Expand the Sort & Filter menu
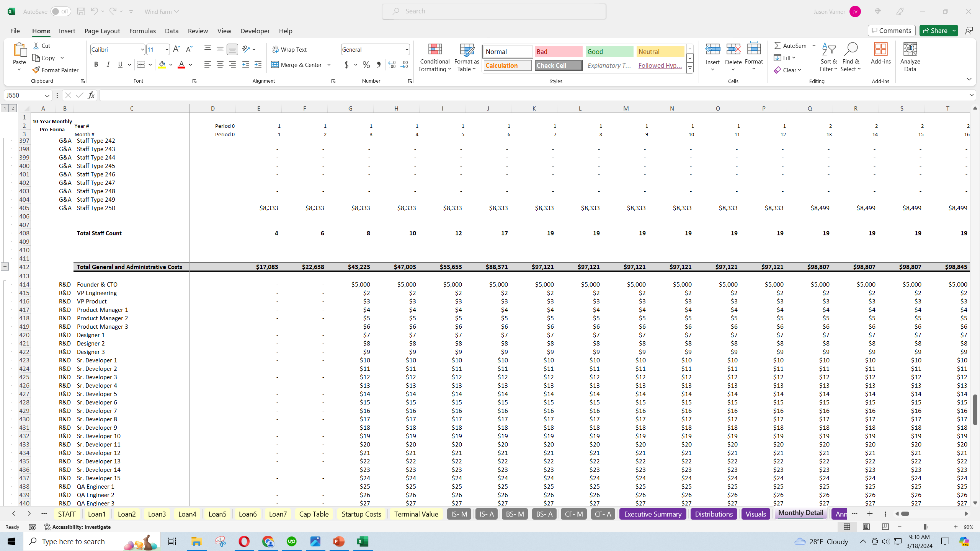Viewport: 980px width, 551px height. (828, 57)
